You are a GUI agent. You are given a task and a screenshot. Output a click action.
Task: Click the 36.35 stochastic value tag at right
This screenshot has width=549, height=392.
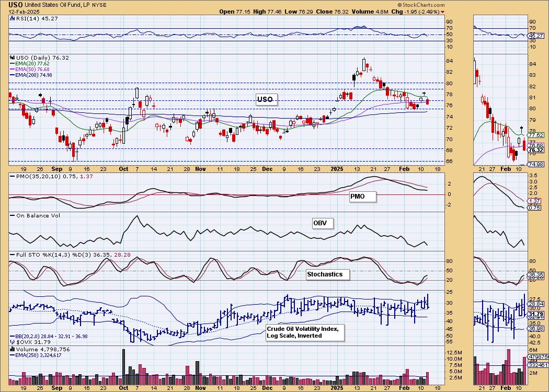[x=536, y=275]
